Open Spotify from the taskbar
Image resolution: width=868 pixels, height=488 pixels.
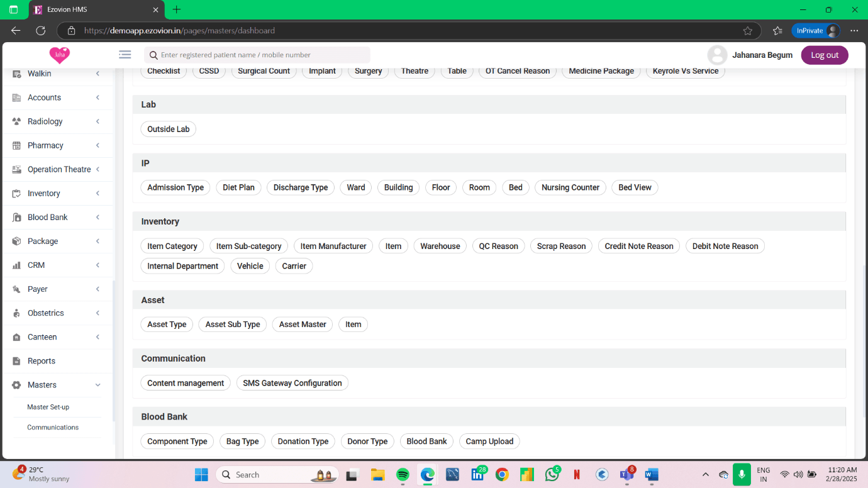tap(403, 475)
